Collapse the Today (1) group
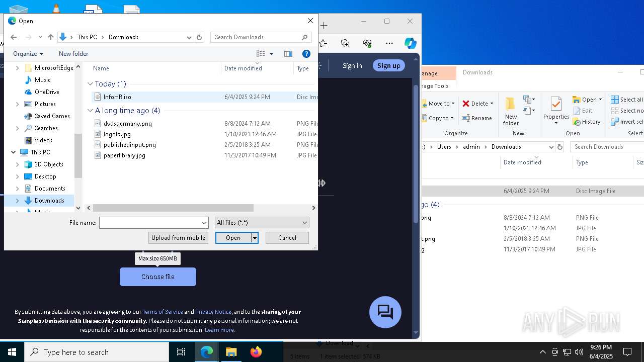 click(90, 84)
